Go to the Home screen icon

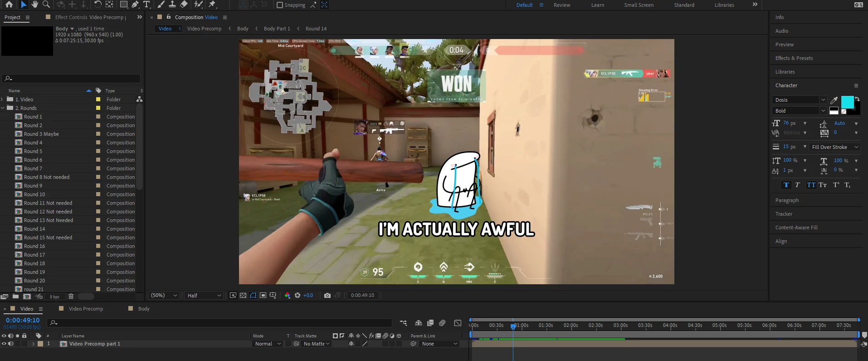9,5
